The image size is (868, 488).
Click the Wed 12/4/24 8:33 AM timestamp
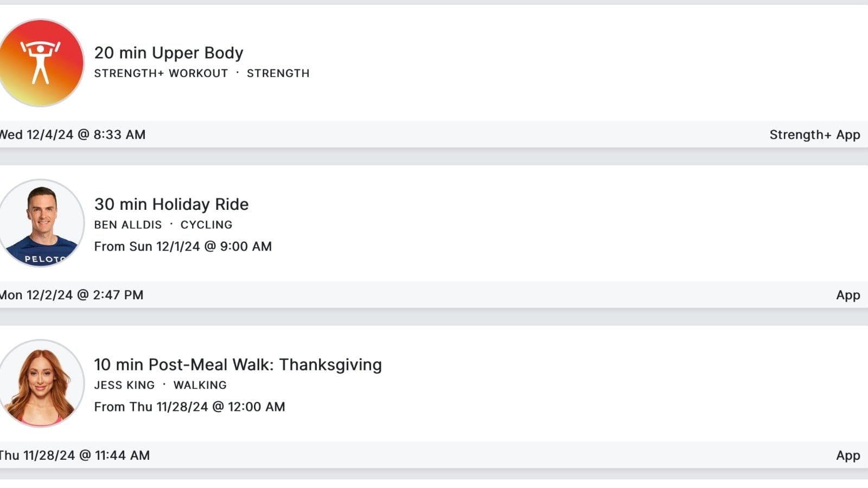coord(73,134)
